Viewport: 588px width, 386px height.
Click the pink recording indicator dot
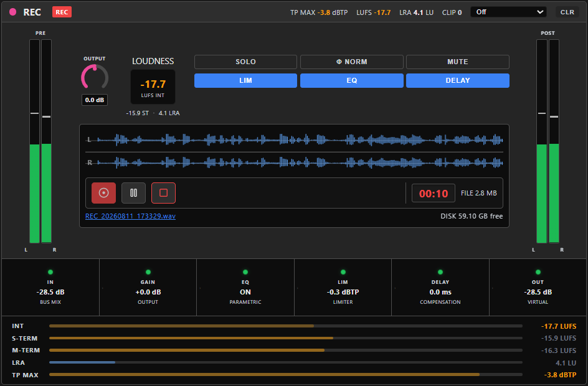(x=12, y=12)
